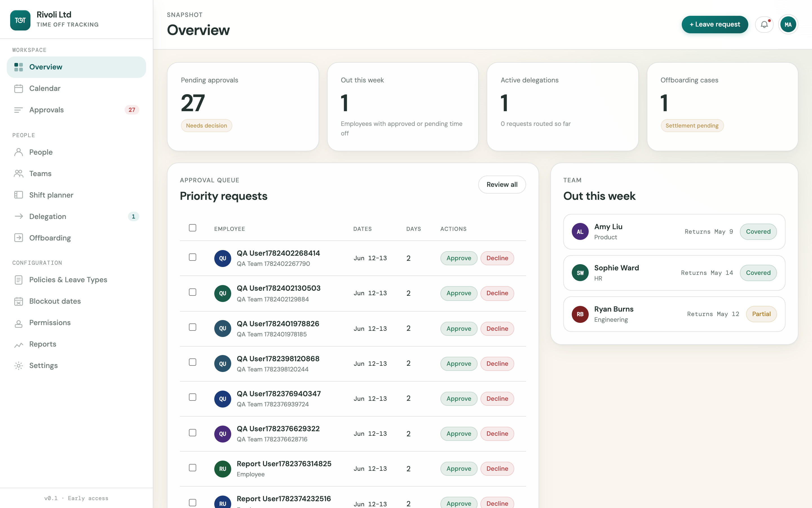Click the Teams group icon

pos(19,174)
